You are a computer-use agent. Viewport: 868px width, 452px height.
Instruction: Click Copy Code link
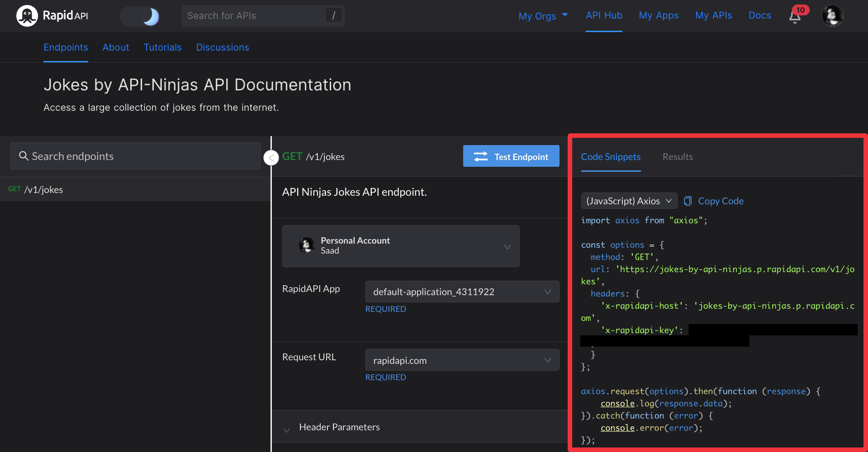click(721, 201)
